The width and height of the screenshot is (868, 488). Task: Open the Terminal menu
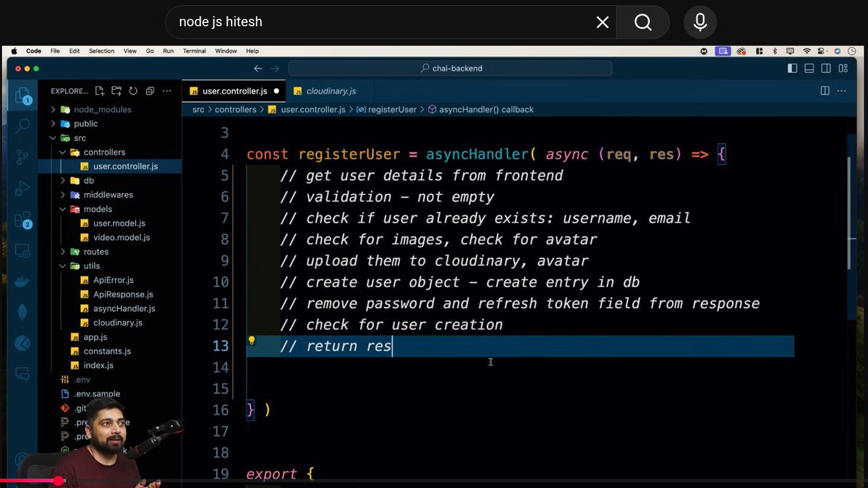[x=194, y=51]
